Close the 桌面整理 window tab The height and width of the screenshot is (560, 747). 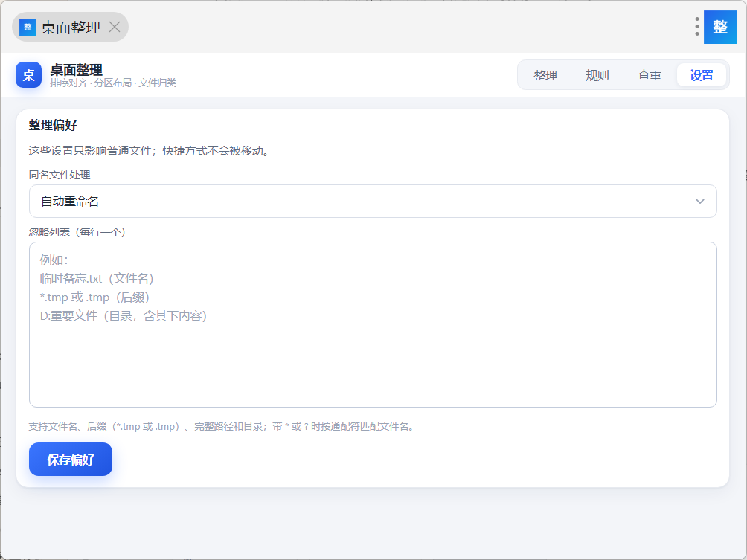(115, 27)
